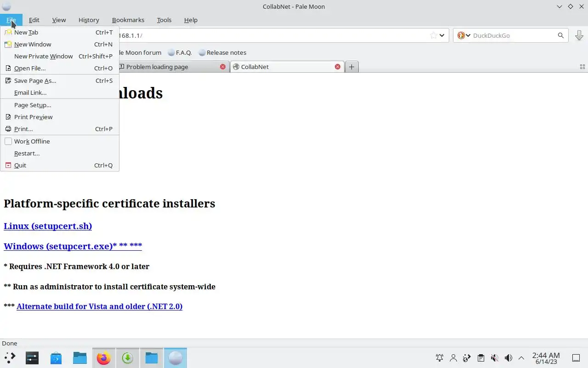Open volume speaker tray icon

tap(508, 358)
